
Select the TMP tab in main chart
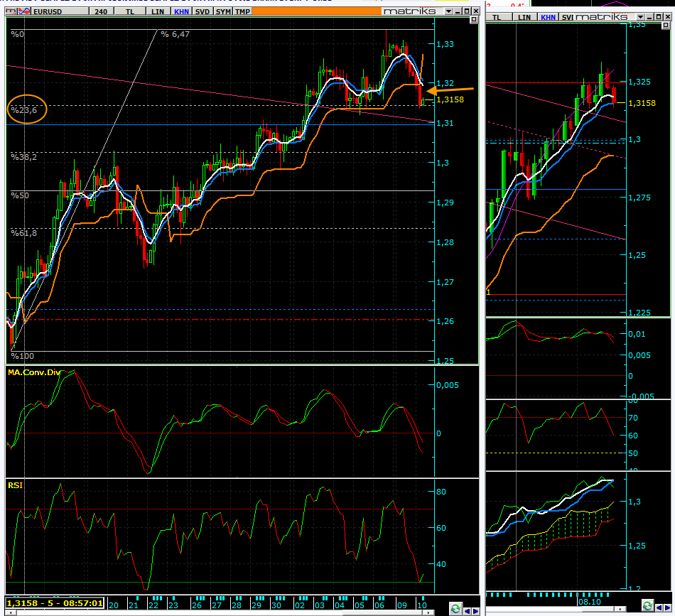242,12
